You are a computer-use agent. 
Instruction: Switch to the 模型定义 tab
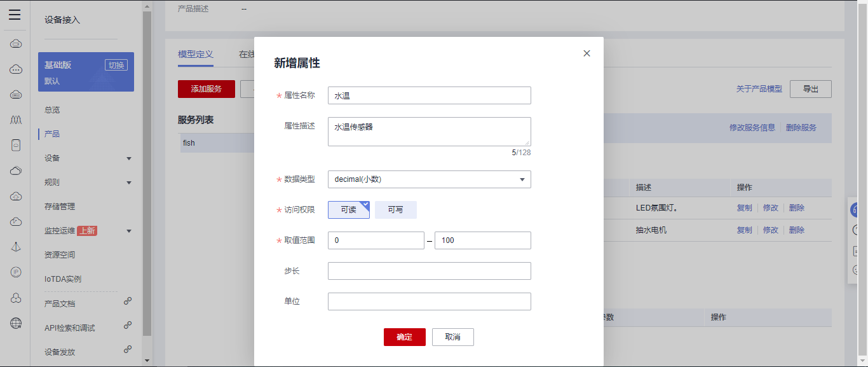[196, 55]
